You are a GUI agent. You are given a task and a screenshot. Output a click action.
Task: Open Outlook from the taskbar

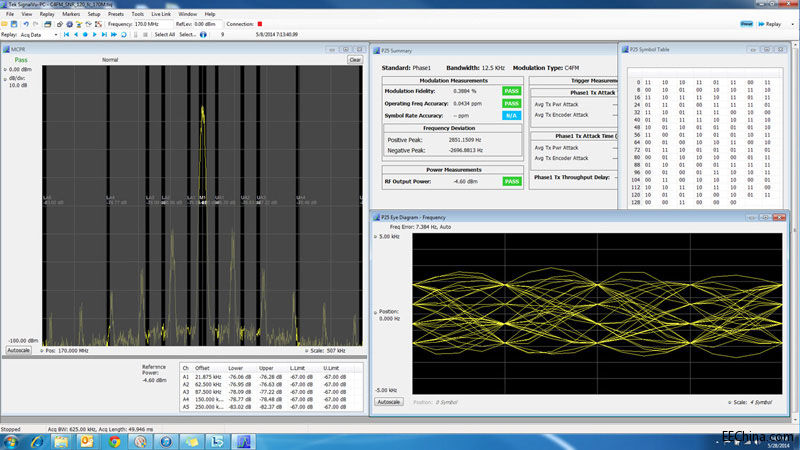[x=87, y=441]
